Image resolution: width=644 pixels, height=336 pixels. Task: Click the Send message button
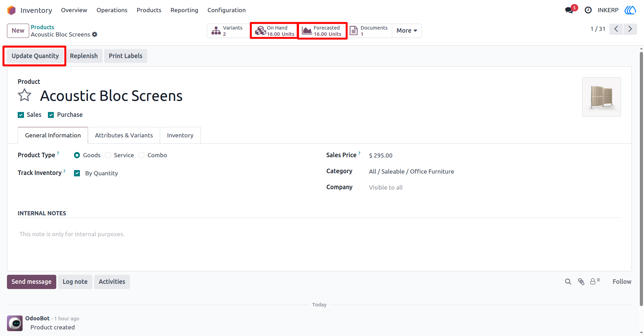(32, 282)
